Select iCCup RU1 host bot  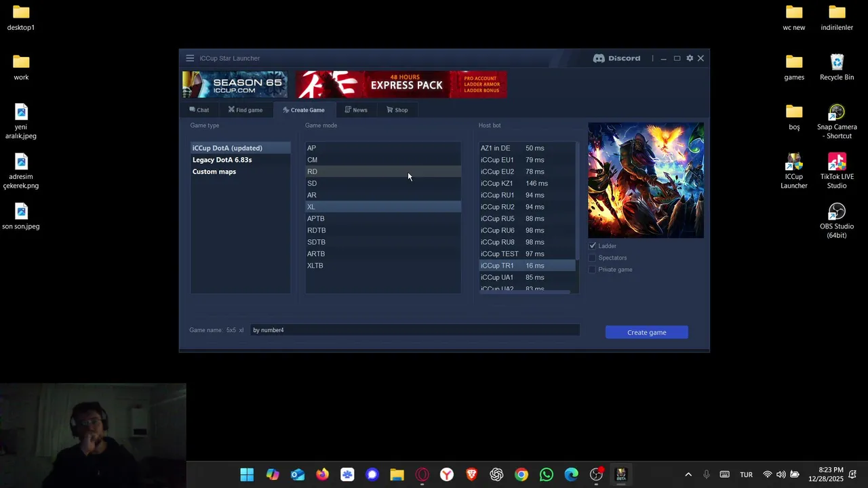pos(527,195)
